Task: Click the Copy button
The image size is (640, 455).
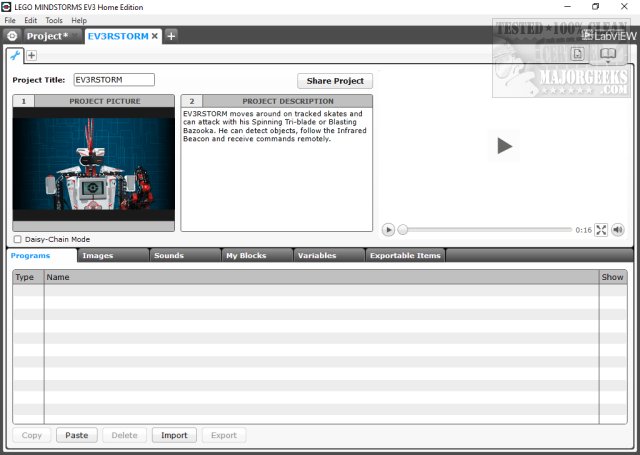Action: pyautogui.click(x=32, y=435)
